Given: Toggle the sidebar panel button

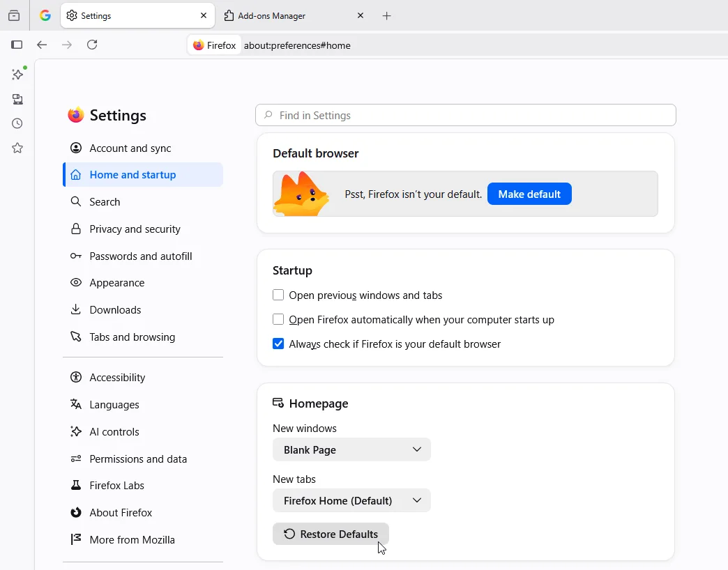Looking at the screenshot, I should tap(17, 45).
